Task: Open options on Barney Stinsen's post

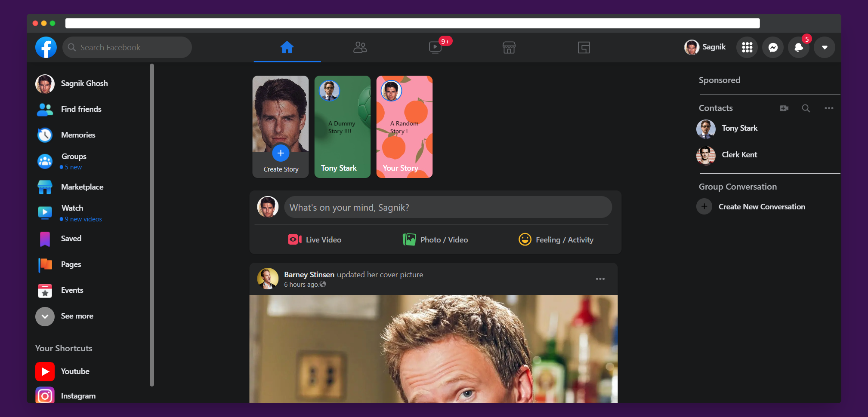Action: 600,279
